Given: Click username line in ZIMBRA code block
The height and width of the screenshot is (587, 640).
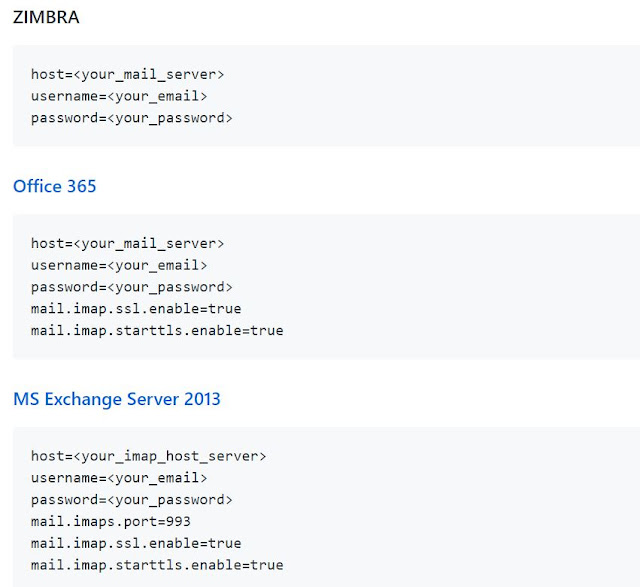Looking at the screenshot, I should [x=119, y=96].
